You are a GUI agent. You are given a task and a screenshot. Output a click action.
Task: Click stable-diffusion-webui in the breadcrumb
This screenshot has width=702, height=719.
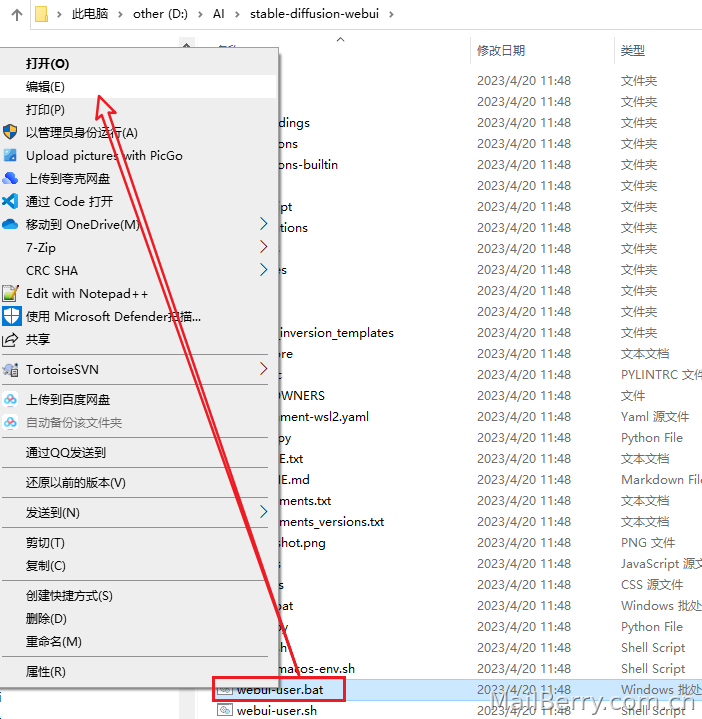click(x=314, y=14)
